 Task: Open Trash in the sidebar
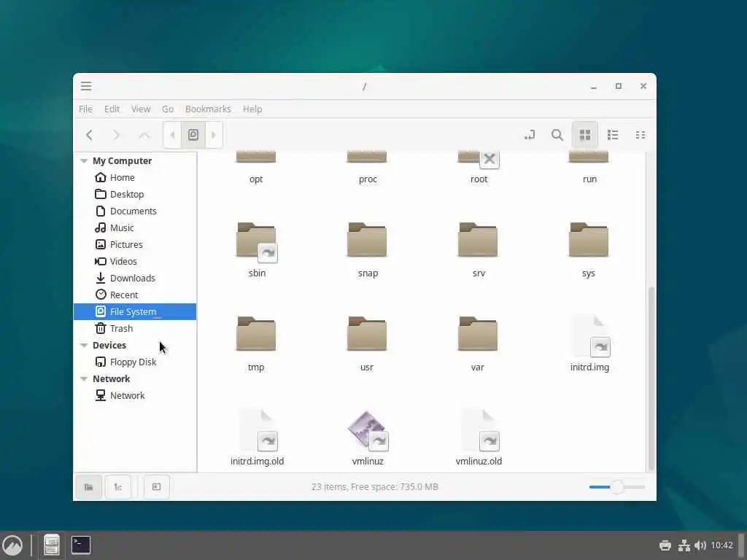tap(135, 329)
